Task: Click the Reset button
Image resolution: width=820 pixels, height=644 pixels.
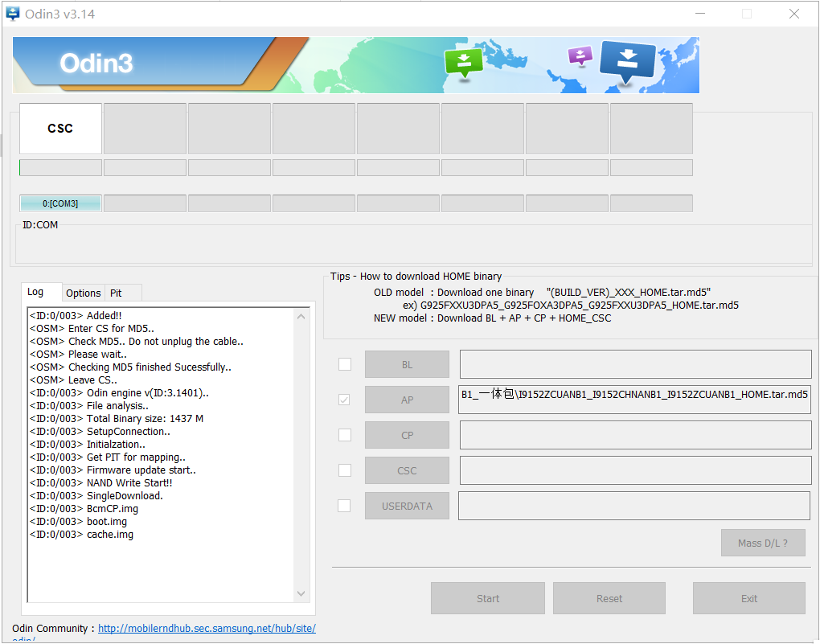Action: coord(609,598)
